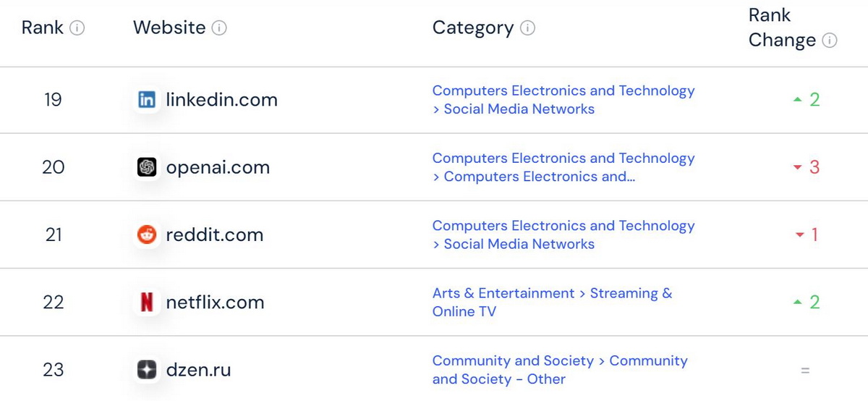Open the reddit.com website link
This screenshot has height=401, width=868.
[x=214, y=235]
